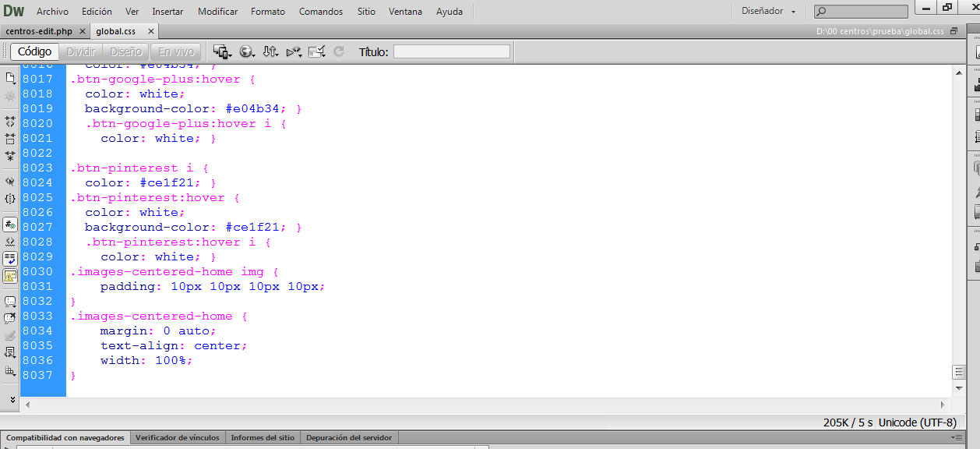Open the Comandos menu
This screenshot has height=449, width=980.
pyautogui.click(x=321, y=12)
